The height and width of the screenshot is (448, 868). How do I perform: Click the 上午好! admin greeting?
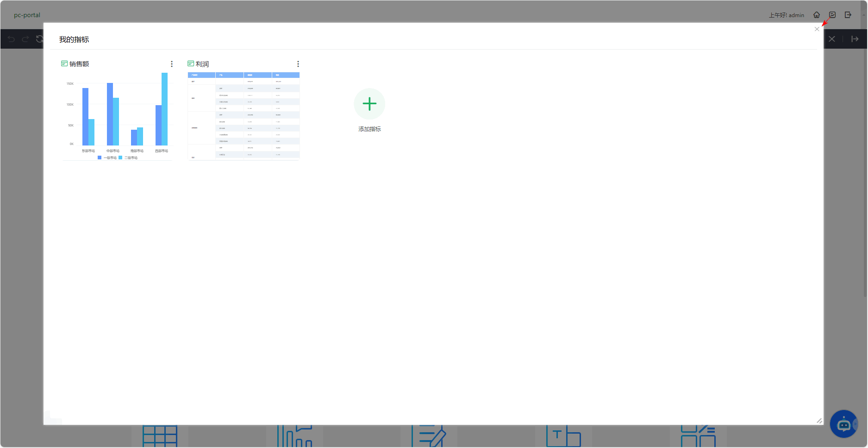pyautogui.click(x=787, y=15)
